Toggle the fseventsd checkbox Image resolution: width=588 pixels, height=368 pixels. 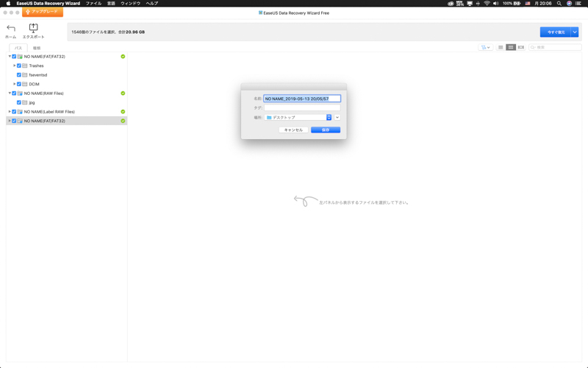19,75
